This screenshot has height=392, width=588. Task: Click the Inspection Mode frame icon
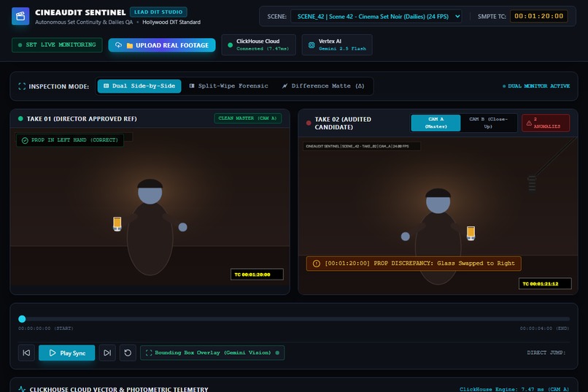click(x=22, y=86)
